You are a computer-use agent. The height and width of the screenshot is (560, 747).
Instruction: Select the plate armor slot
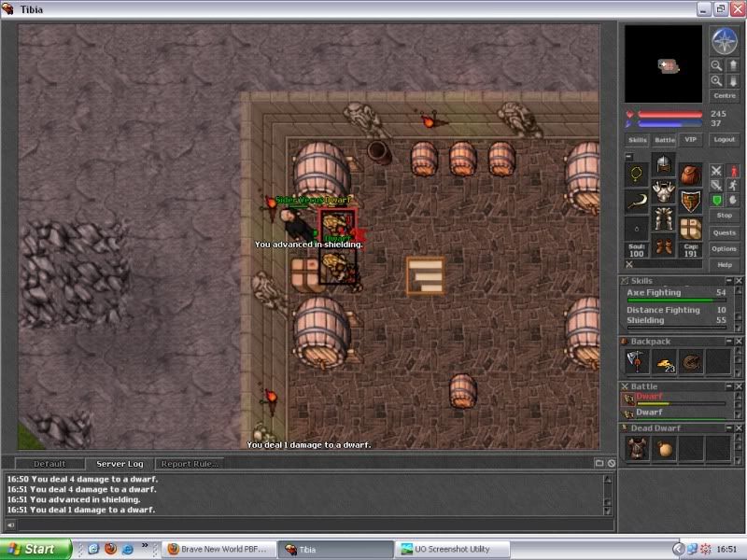tap(663, 191)
